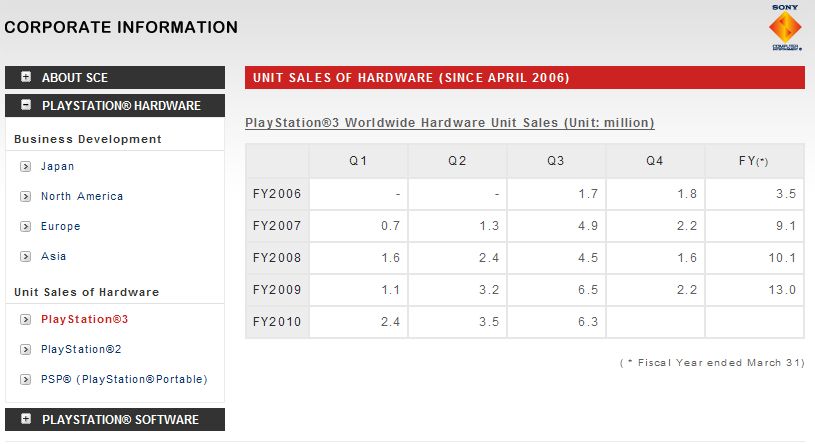Open the North America link

(82, 197)
